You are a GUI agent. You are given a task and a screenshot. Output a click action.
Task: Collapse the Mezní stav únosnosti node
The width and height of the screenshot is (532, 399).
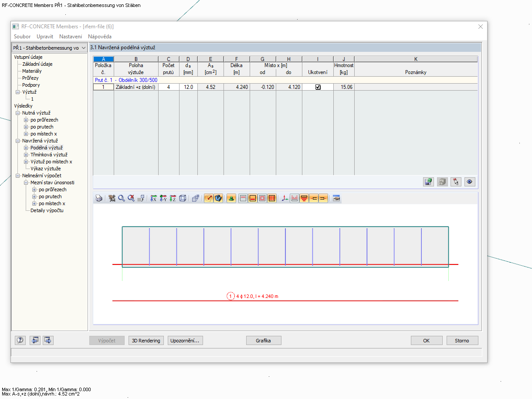[x=26, y=183]
